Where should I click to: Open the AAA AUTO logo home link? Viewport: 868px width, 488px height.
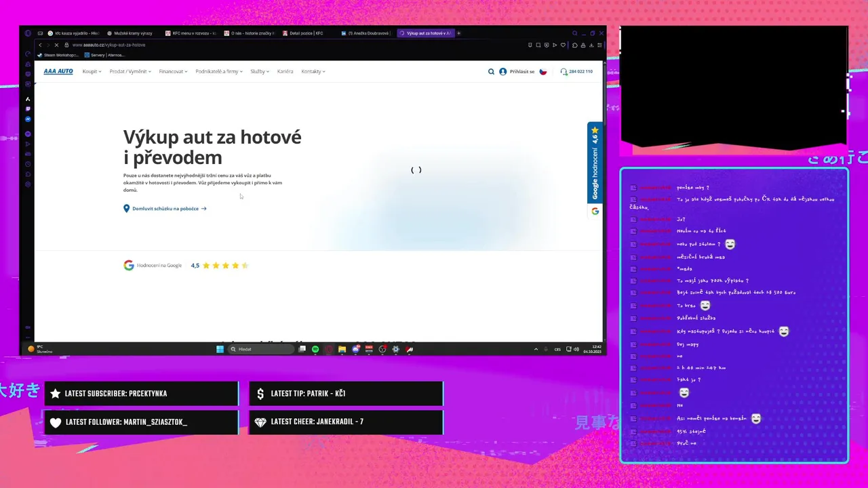tap(58, 71)
